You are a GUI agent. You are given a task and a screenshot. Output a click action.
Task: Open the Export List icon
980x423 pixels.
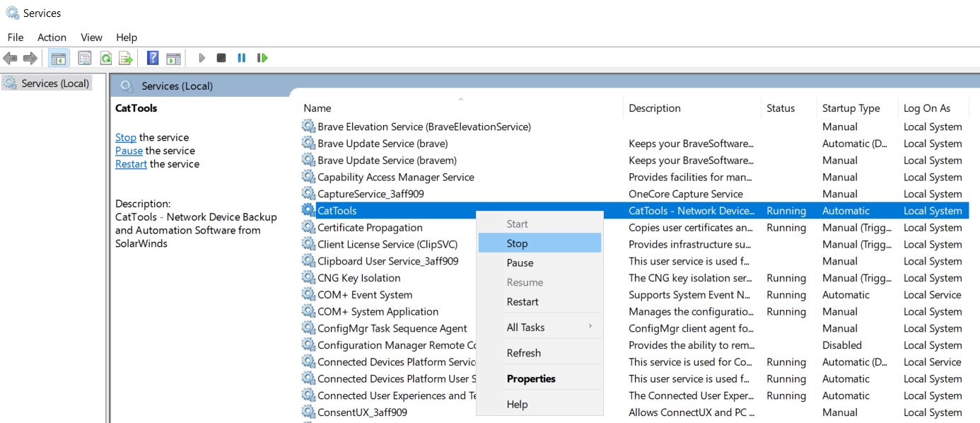point(125,58)
